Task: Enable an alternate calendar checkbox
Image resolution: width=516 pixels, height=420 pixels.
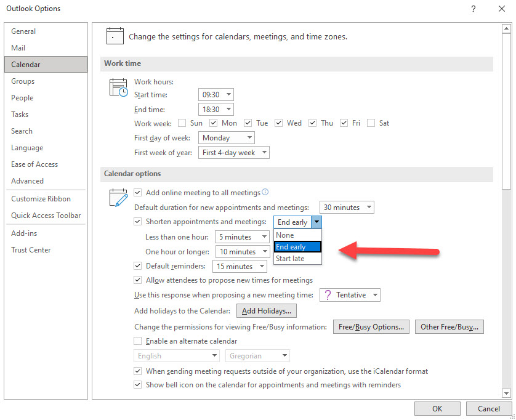Action: coord(137,341)
